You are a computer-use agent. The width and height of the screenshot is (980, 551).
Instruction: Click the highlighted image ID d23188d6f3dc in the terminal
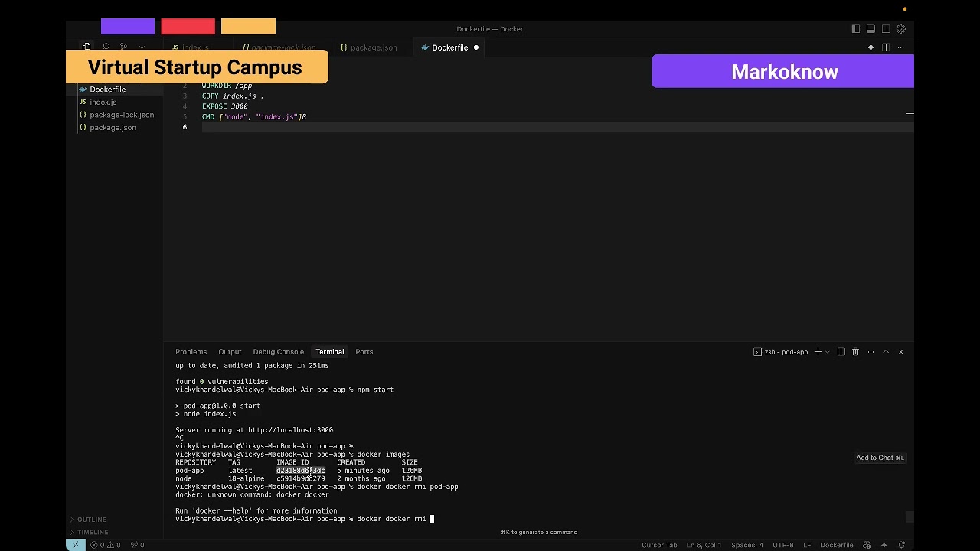(x=301, y=471)
